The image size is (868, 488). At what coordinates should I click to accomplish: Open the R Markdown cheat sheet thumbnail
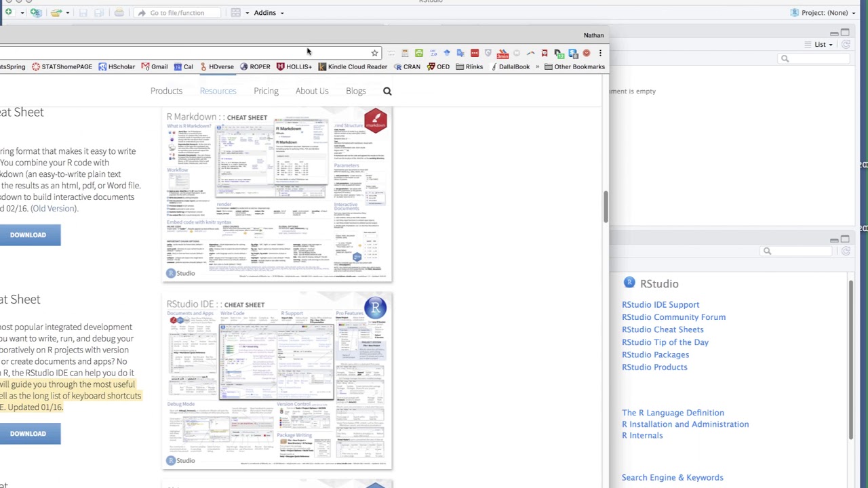pos(277,195)
